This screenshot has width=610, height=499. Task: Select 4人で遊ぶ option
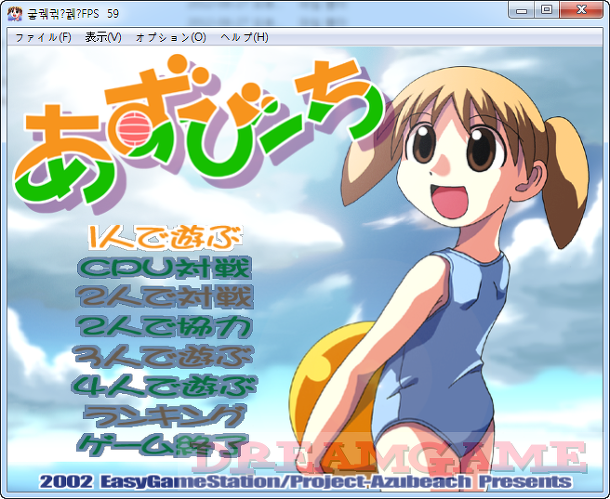point(165,386)
